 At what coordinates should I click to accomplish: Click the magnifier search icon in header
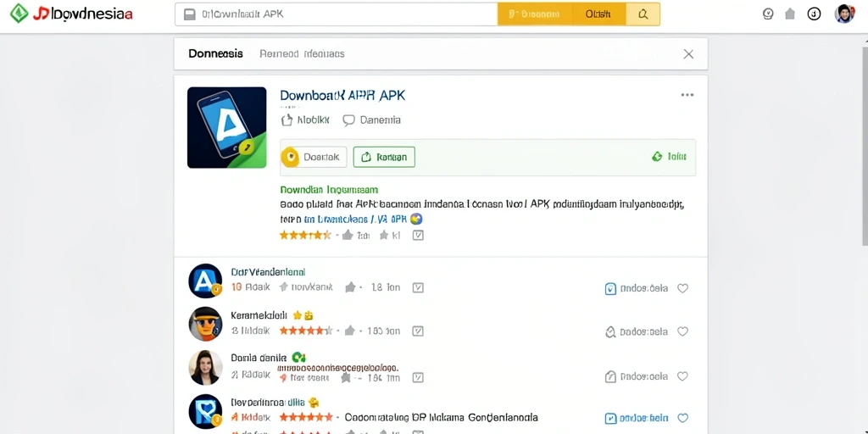click(643, 14)
